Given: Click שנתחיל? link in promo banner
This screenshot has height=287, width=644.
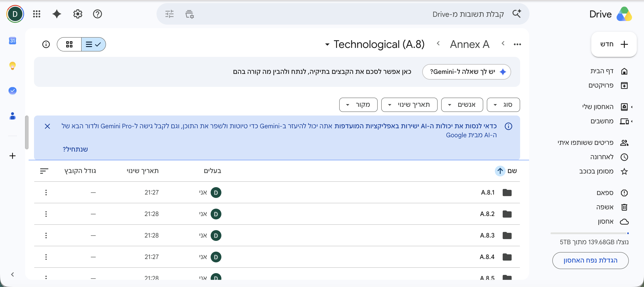Looking at the screenshot, I should click(x=75, y=149).
